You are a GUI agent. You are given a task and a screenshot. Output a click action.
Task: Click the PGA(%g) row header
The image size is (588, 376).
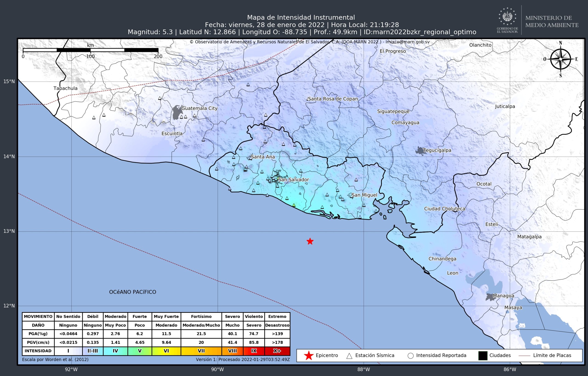click(x=38, y=334)
